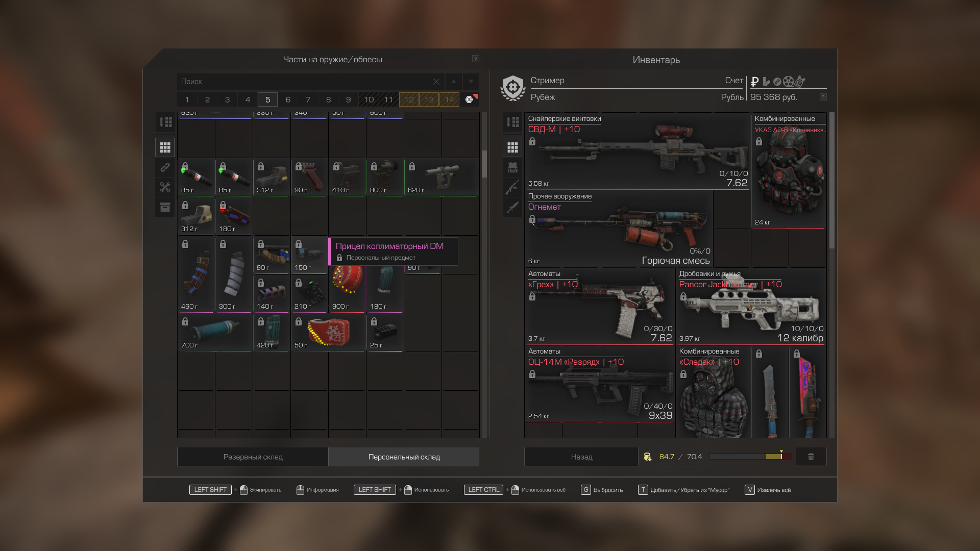
Task: Select the knife filter in inventory sidebar
Action: tap(512, 207)
